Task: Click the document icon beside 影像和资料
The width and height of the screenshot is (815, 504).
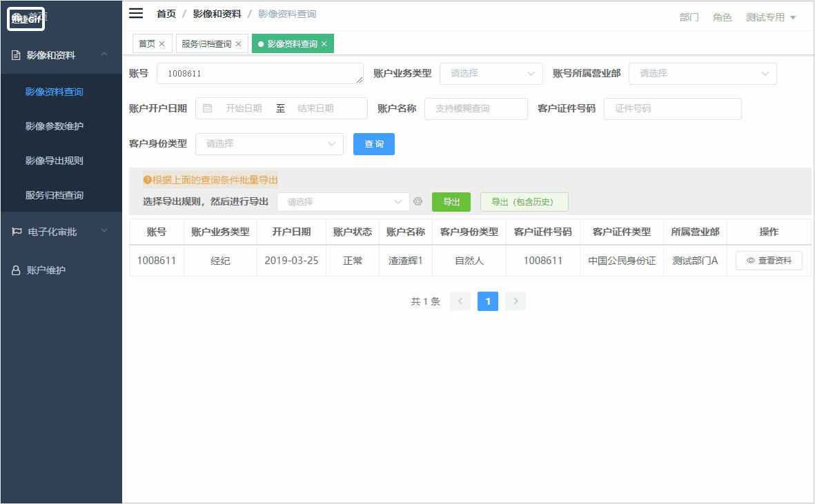Action: point(16,55)
